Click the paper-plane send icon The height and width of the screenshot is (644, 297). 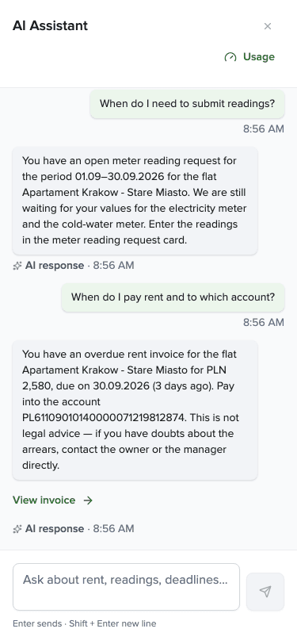click(265, 592)
